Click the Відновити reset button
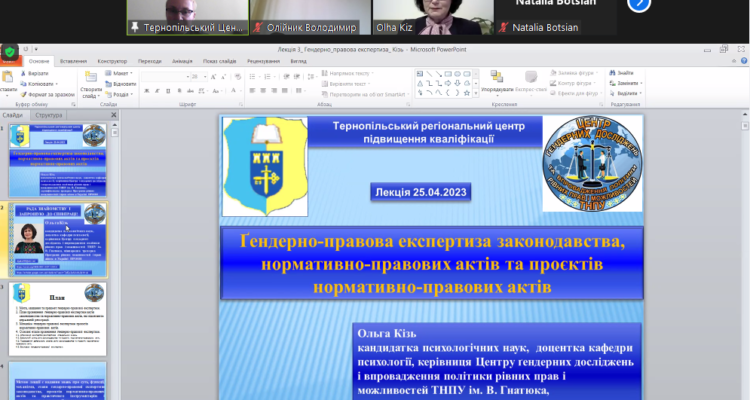The image size is (750, 400). coord(121,84)
